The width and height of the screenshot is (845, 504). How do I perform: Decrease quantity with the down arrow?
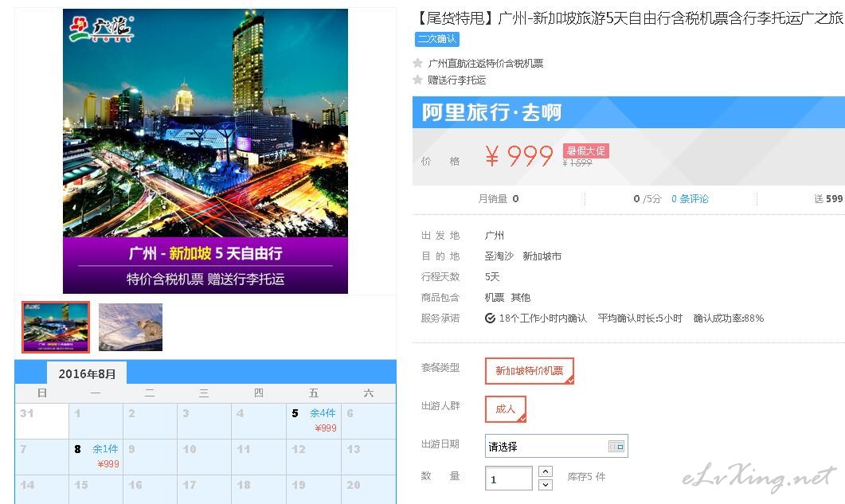pyautogui.click(x=546, y=485)
